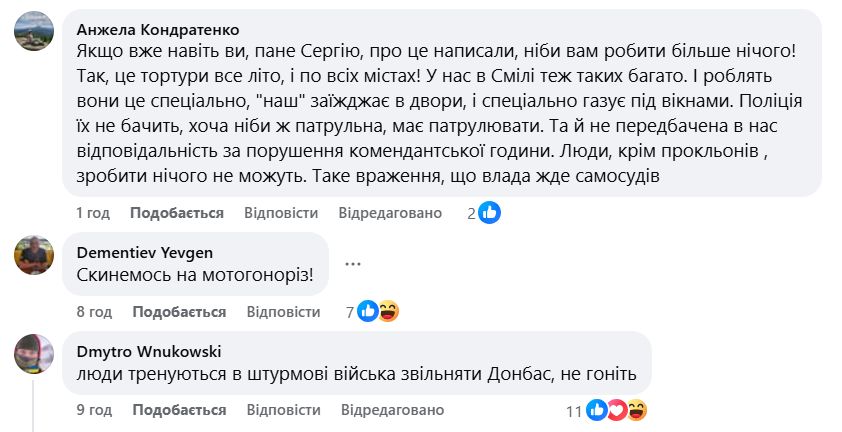The height and width of the screenshot is (432, 842).
Task: Open the Dementiev Yevgen name link
Action: [x=145, y=252]
